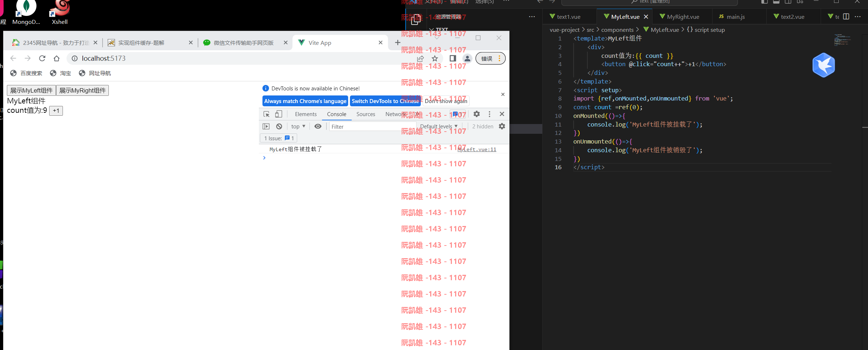Screen dimensions: 868x350
Task: Switch to the 微信文件传输助手网页版 tab
Action: 242,43
